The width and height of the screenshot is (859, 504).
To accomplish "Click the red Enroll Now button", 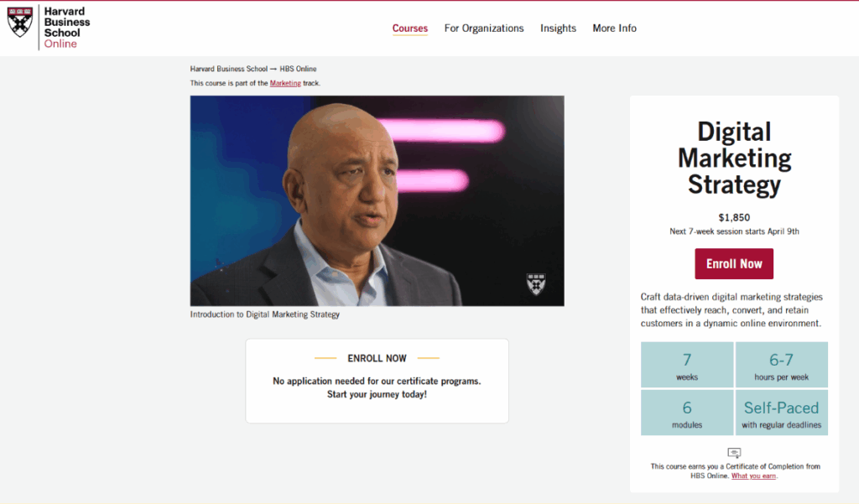I will click(734, 263).
